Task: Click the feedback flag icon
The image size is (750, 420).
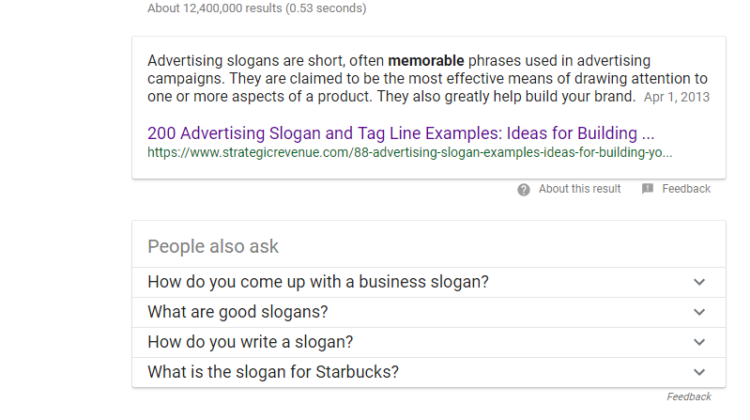Action: [647, 189]
